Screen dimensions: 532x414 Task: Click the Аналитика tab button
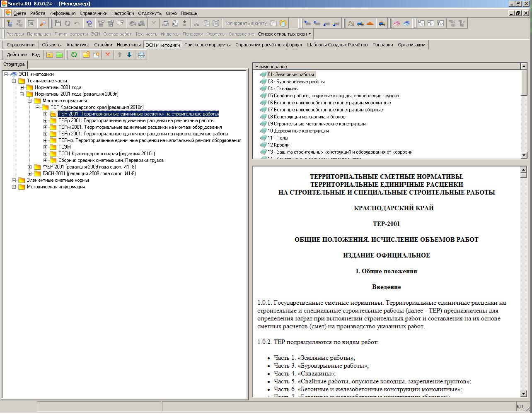[78, 45]
